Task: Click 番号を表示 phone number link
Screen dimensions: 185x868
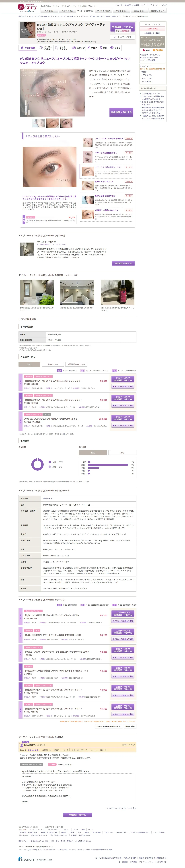Action: click(48, 498)
